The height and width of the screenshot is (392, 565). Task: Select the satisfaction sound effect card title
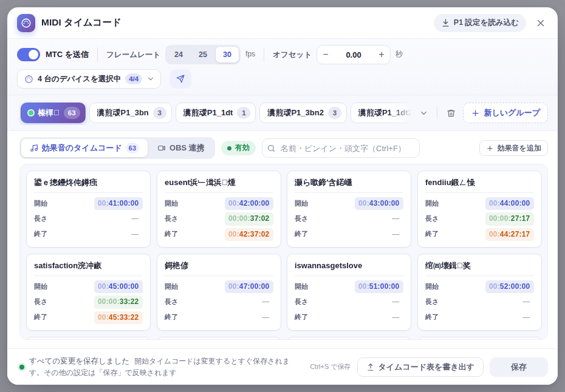pyautogui.click(x=68, y=266)
